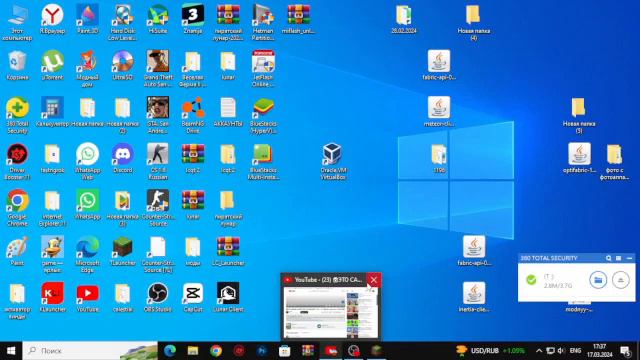Screen dimensions: 640x360
Task: Open the inertia-client Java file
Action: (473, 299)
